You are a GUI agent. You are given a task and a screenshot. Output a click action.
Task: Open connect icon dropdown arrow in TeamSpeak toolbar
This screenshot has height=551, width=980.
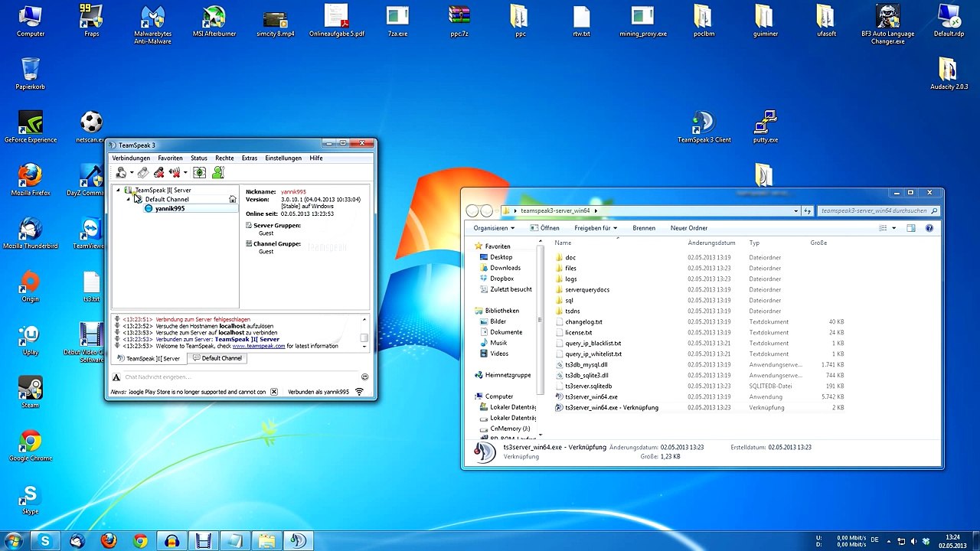[x=132, y=173]
